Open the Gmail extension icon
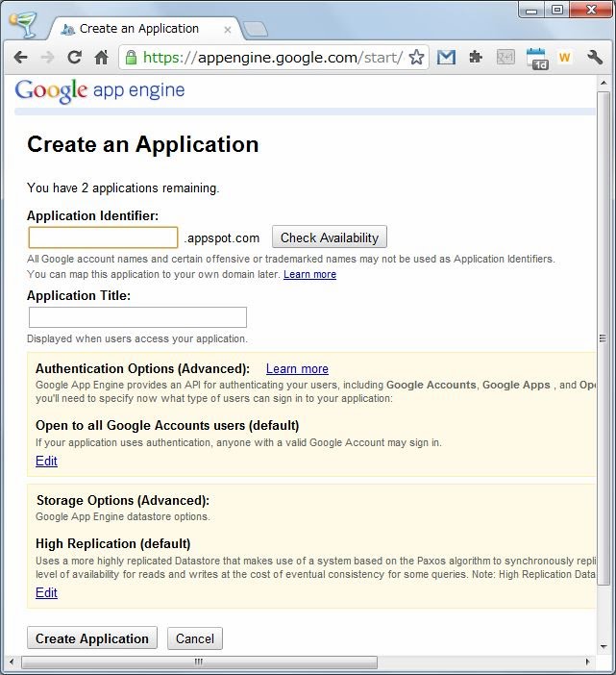The height and width of the screenshot is (675, 616). point(446,58)
